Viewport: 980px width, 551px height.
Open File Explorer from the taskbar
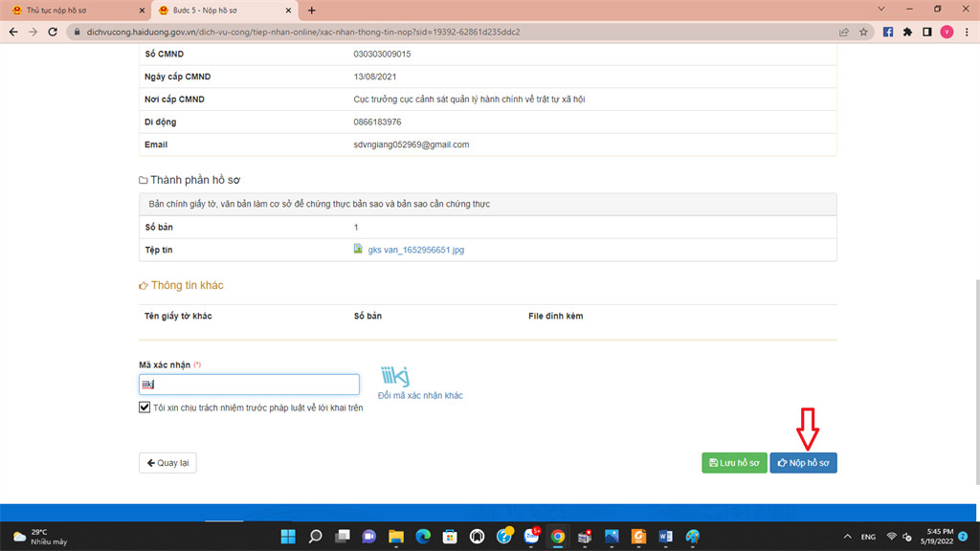396,537
